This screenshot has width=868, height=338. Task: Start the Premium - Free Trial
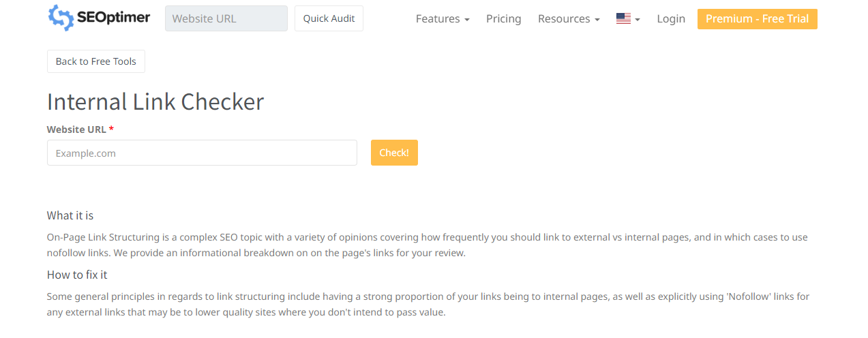pos(757,19)
